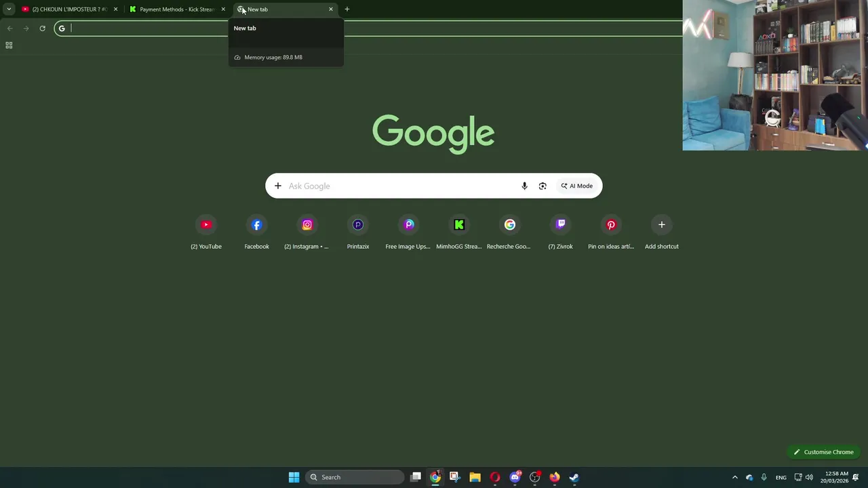The width and height of the screenshot is (868, 488).
Task: Open OBS Studio from taskbar
Action: pyautogui.click(x=534, y=477)
